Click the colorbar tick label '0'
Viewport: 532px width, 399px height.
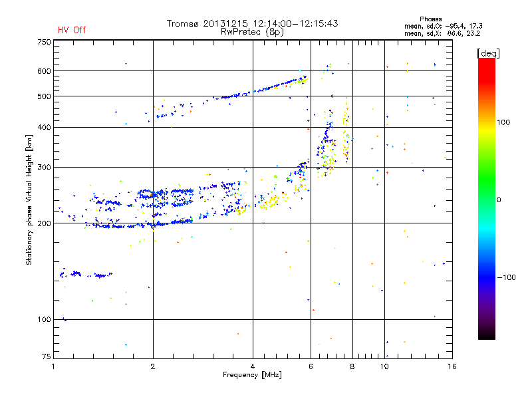[499, 200]
